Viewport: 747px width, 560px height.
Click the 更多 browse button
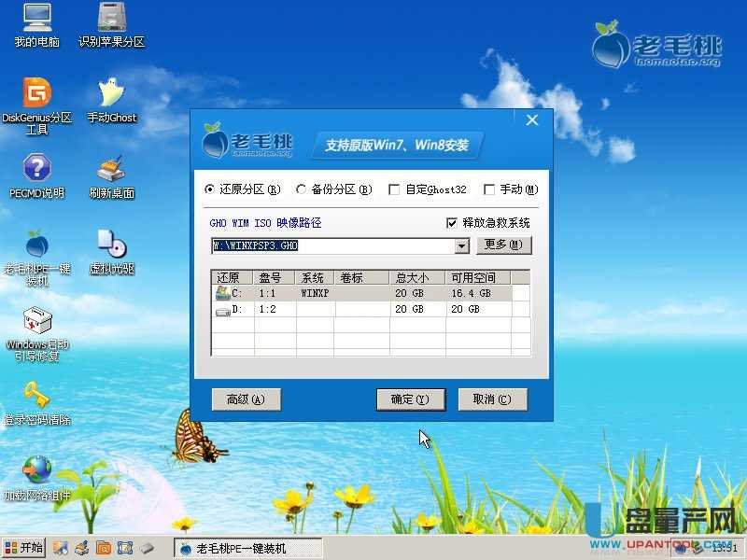coord(503,245)
